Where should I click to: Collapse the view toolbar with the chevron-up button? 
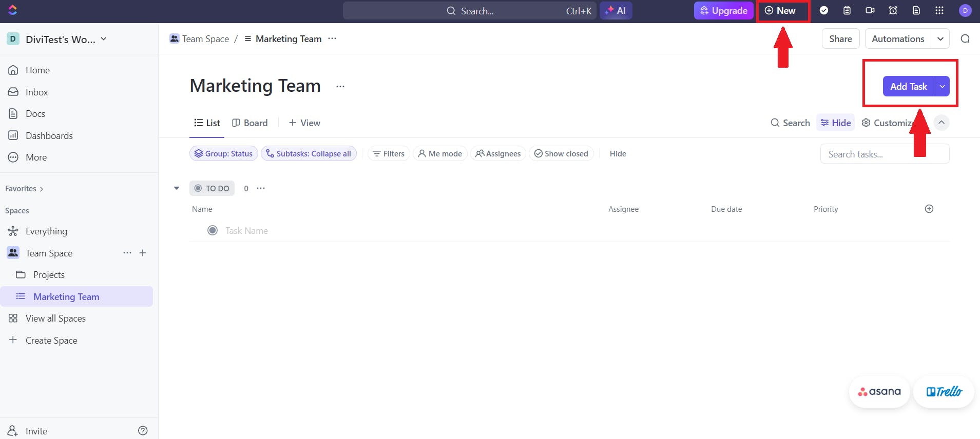941,123
